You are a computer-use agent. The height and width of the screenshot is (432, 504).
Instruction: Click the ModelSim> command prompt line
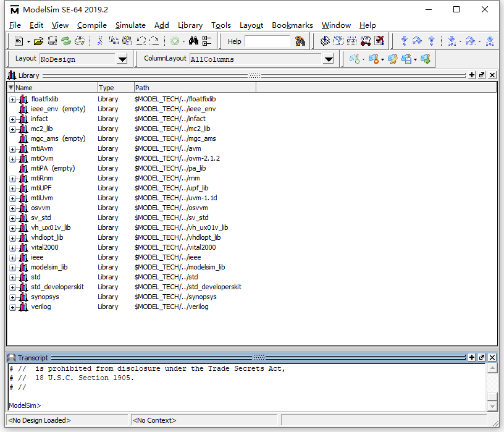point(25,405)
